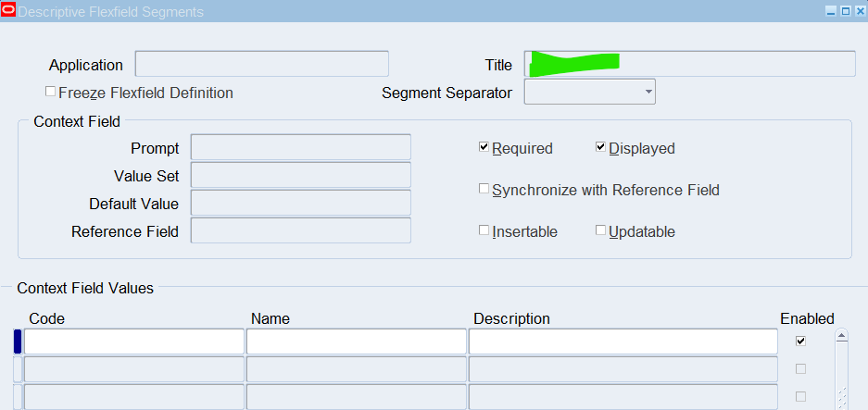Toggle Synchronize with Reference Field checkbox

point(484,189)
